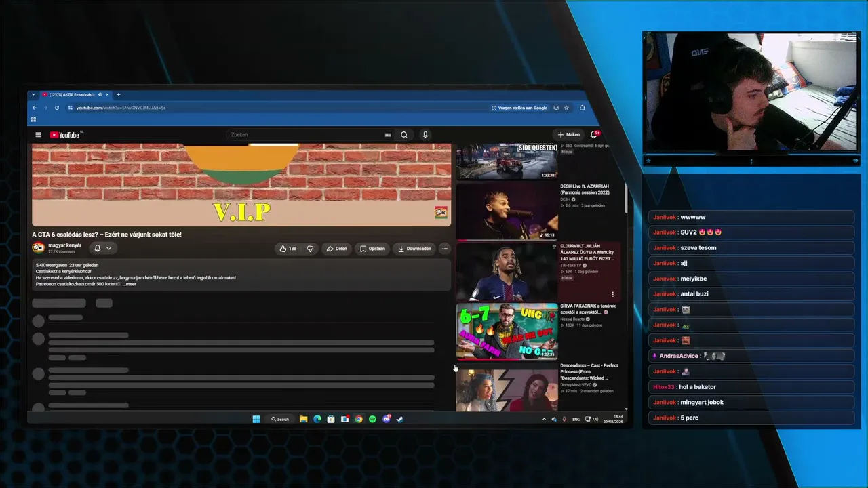Go back in the browser

tap(34, 108)
